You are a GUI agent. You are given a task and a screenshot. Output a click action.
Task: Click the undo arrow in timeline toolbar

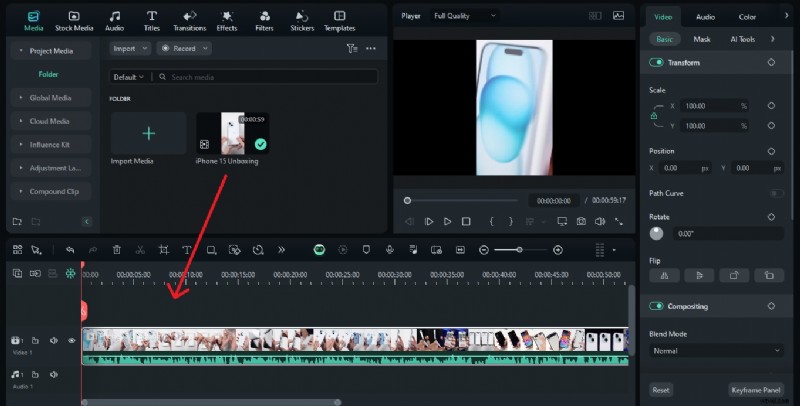(69, 250)
